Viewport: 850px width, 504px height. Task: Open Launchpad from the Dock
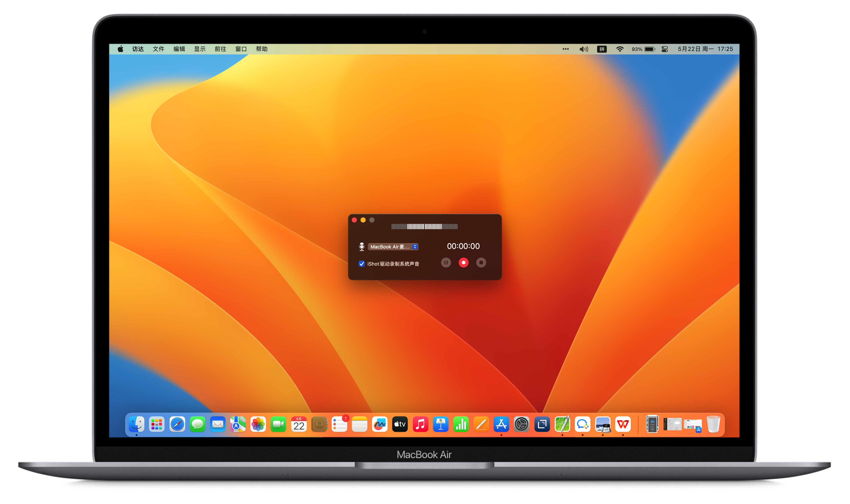pyautogui.click(x=157, y=424)
